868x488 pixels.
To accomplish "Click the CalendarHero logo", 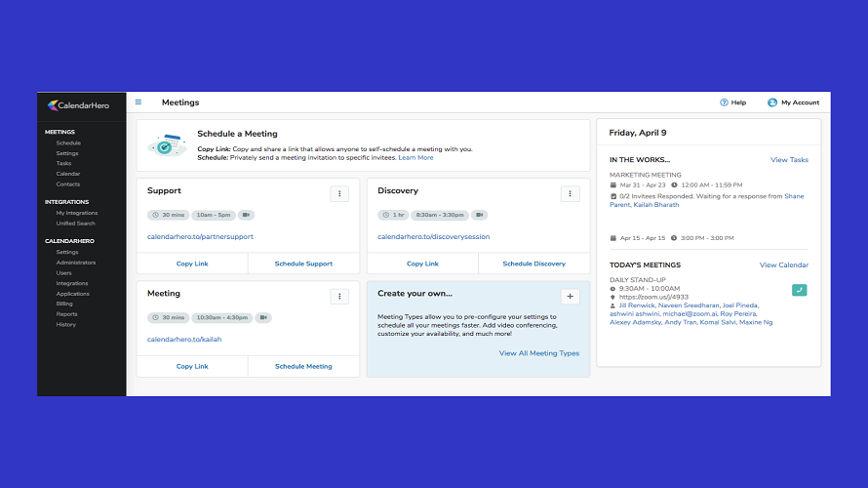I will pyautogui.click(x=81, y=105).
